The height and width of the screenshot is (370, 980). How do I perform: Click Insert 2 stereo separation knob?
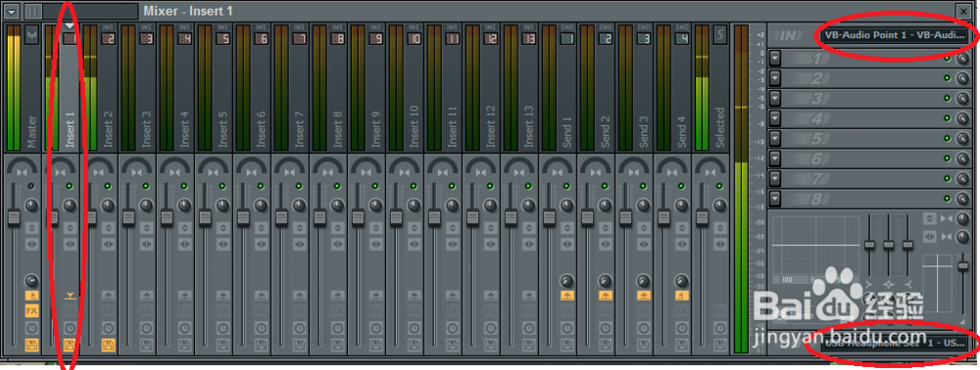pos(108,206)
